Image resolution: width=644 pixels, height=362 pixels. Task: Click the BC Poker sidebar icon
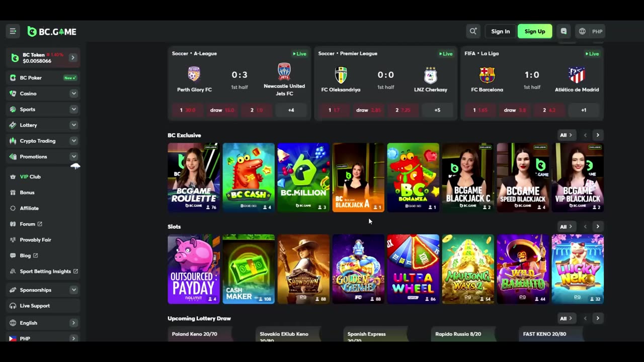(x=13, y=78)
